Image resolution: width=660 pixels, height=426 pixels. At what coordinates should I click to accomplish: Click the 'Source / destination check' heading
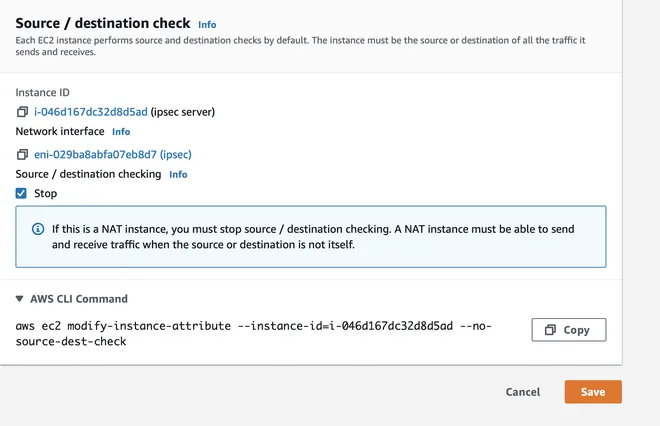(103, 23)
